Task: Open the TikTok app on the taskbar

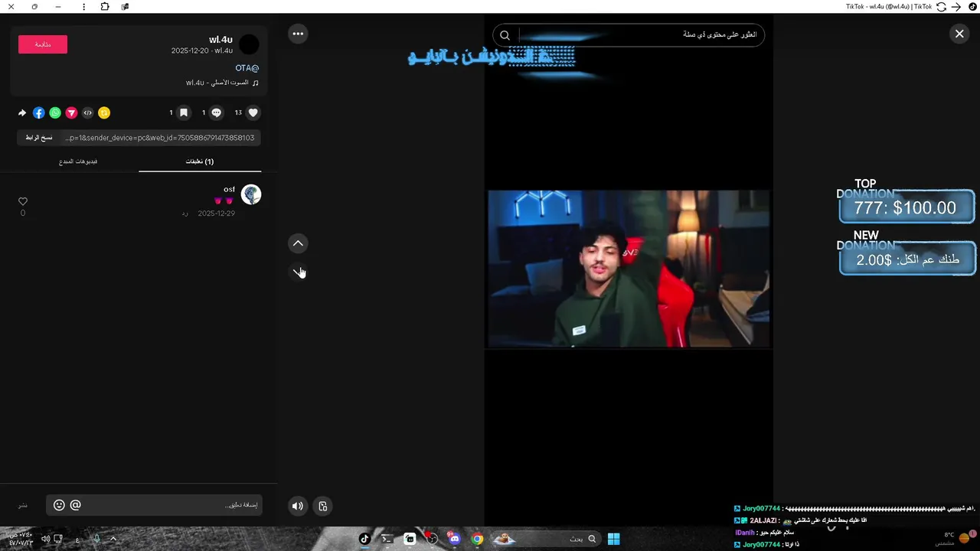Action: tap(364, 539)
